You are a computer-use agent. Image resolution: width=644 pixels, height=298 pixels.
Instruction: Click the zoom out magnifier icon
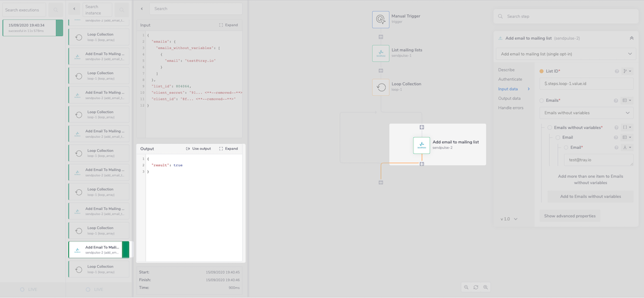(466, 287)
